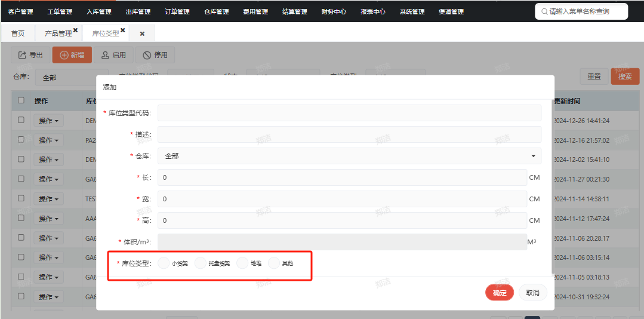Close the 产品管理 tab with its x icon
This screenshot has width=644, height=319.
tap(75, 30)
